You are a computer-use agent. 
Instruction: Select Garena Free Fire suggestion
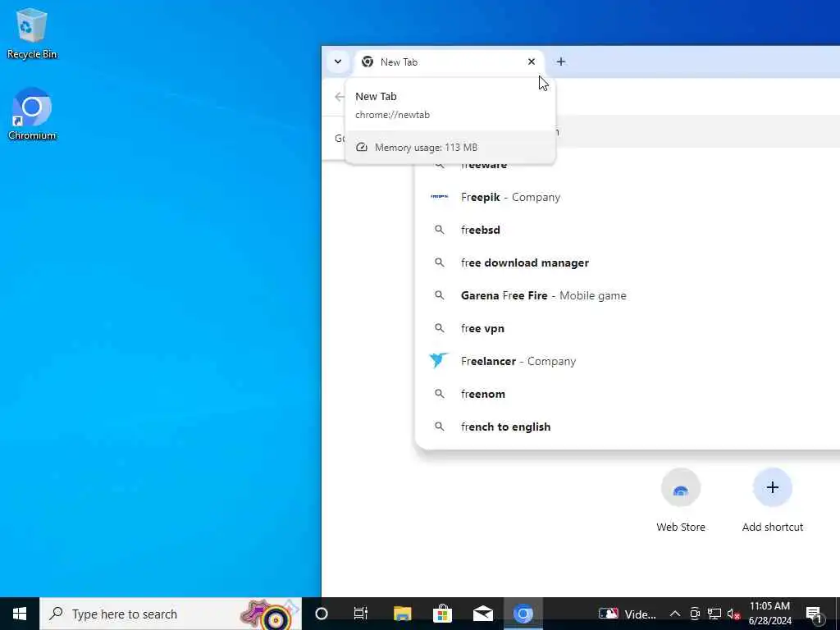point(627,295)
